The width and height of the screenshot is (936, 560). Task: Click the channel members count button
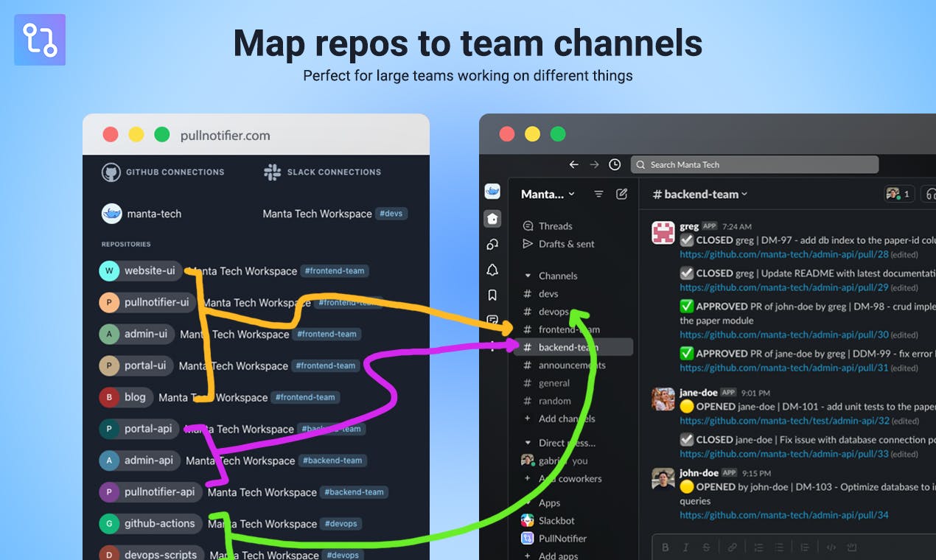[x=899, y=194]
